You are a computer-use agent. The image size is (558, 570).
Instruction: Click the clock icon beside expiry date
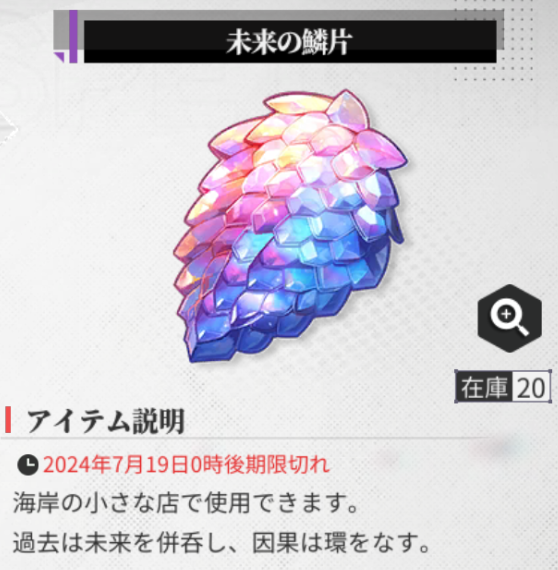click(28, 465)
